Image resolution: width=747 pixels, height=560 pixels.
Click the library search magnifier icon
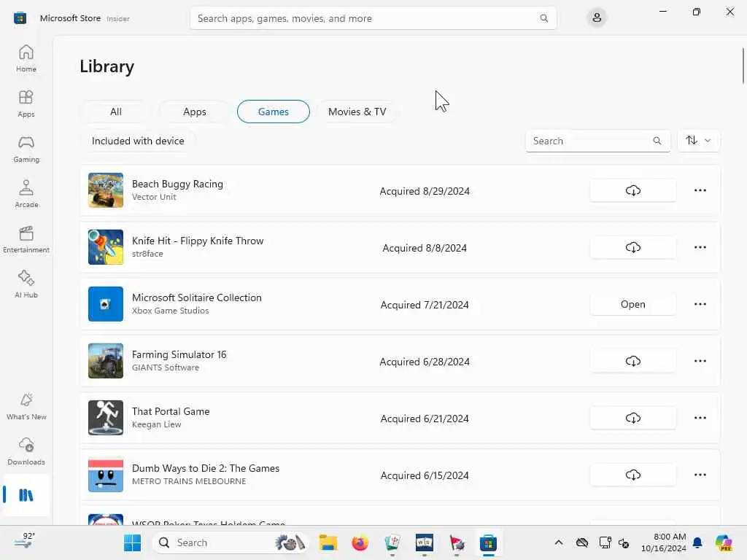click(657, 141)
